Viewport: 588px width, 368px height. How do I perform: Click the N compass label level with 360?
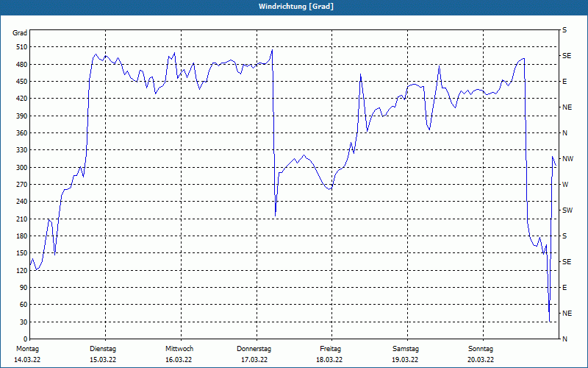tap(564, 133)
